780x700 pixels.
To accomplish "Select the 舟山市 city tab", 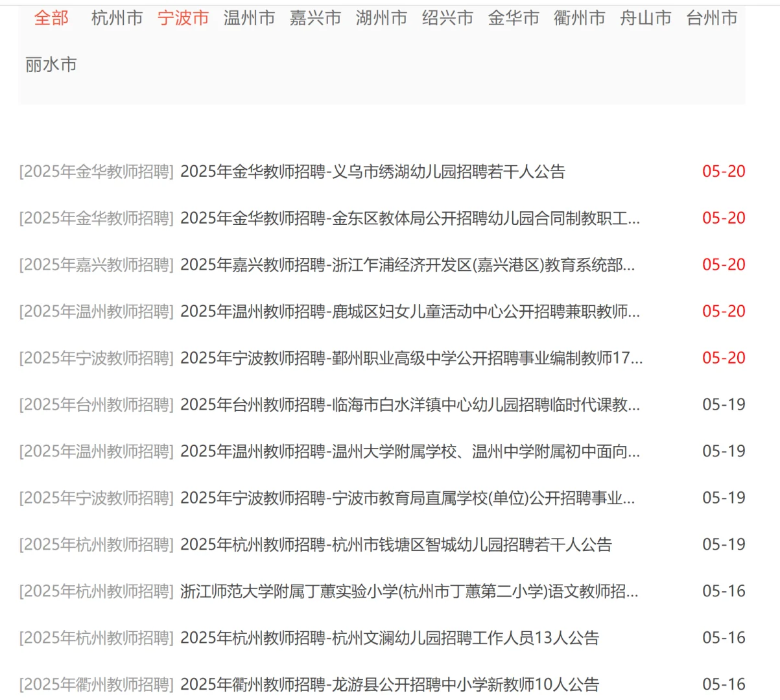I will [645, 18].
